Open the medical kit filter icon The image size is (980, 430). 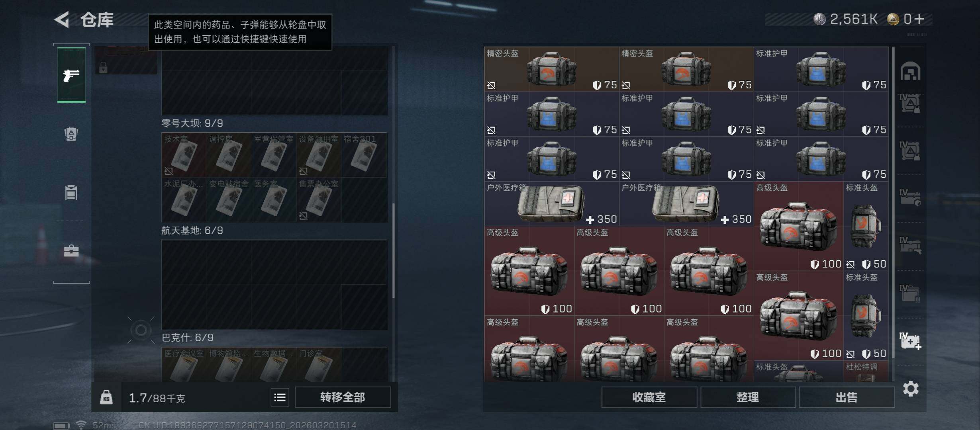(x=910, y=341)
